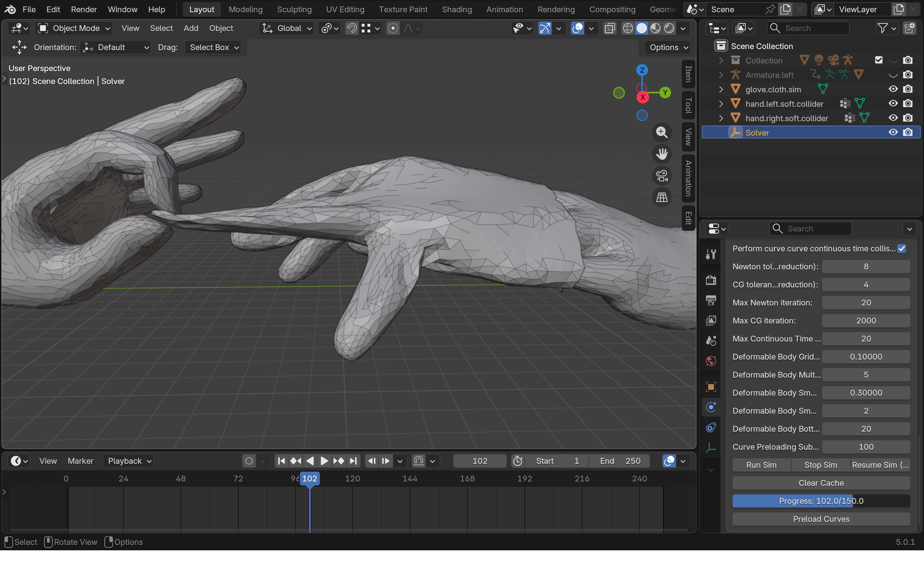This screenshot has width=924, height=577.
Task: Click the simulation Progress bar
Action: (821, 501)
